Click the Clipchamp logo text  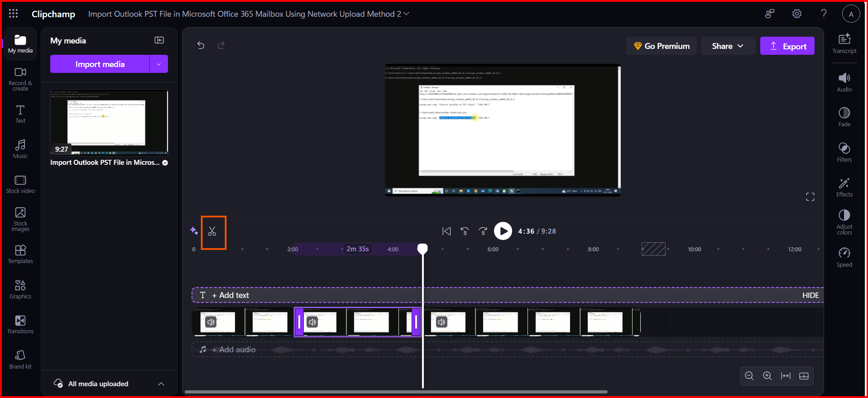(53, 14)
